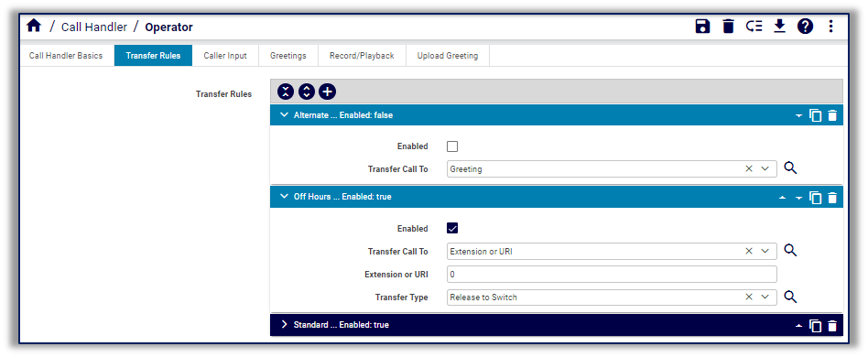Click the Save floppy disk icon
The height and width of the screenshot is (357, 868).
[x=702, y=26]
